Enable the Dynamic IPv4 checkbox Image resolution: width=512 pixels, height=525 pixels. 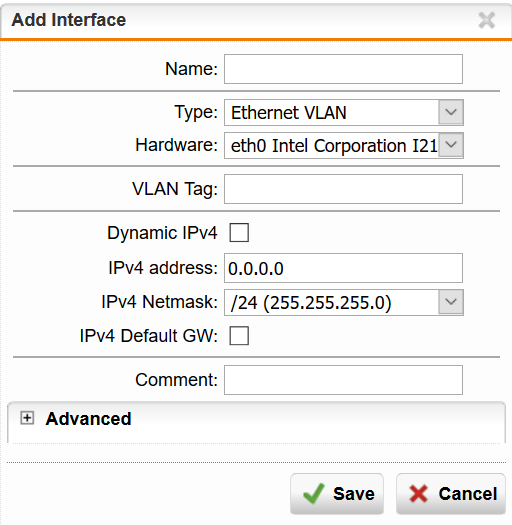coord(239,233)
